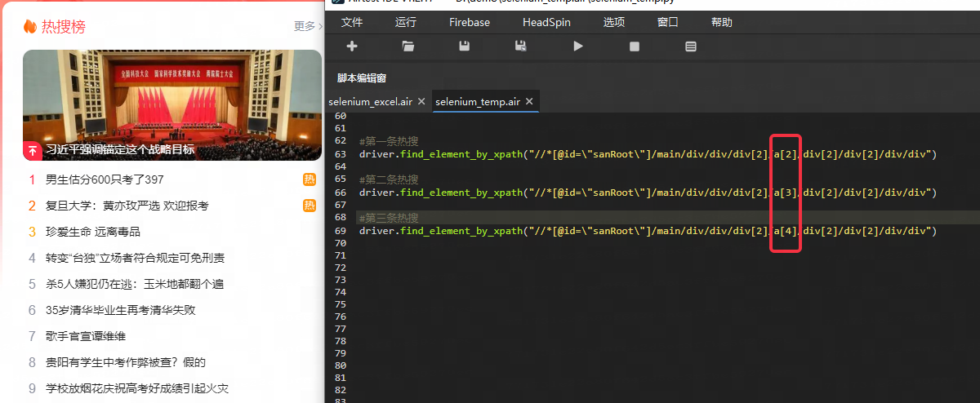Expand the 选项 menu
Viewport: 980px width, 403px height.
click(x=614, y=22)
